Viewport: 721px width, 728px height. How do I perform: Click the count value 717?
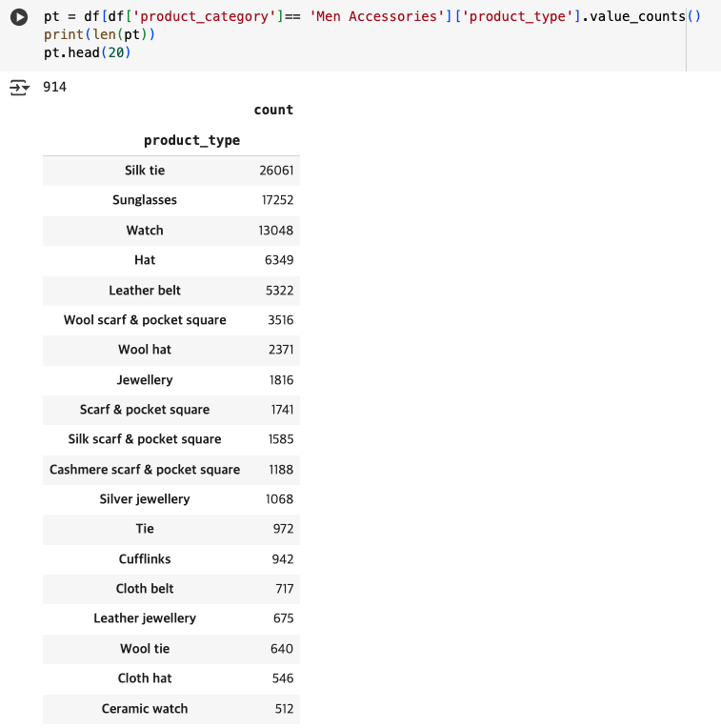285,589
